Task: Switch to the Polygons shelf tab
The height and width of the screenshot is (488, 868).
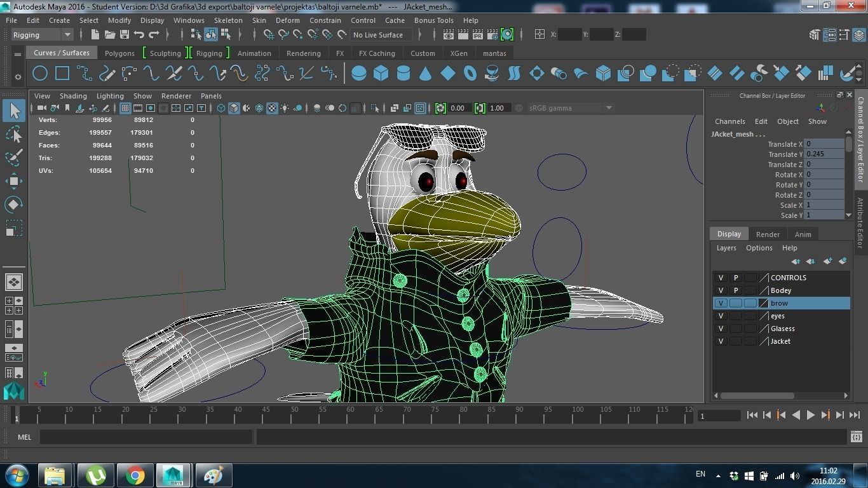Action: (119, 53)
